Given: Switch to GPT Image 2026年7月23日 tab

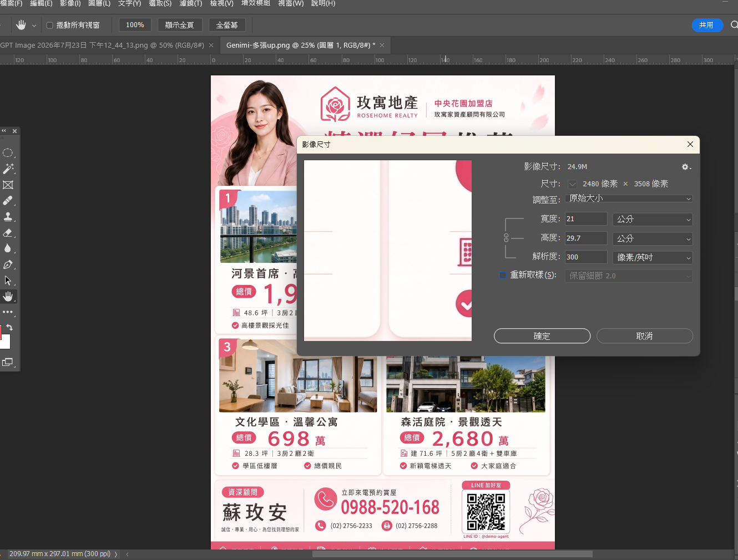Looking at the screenshot, I should click(102, 45).
